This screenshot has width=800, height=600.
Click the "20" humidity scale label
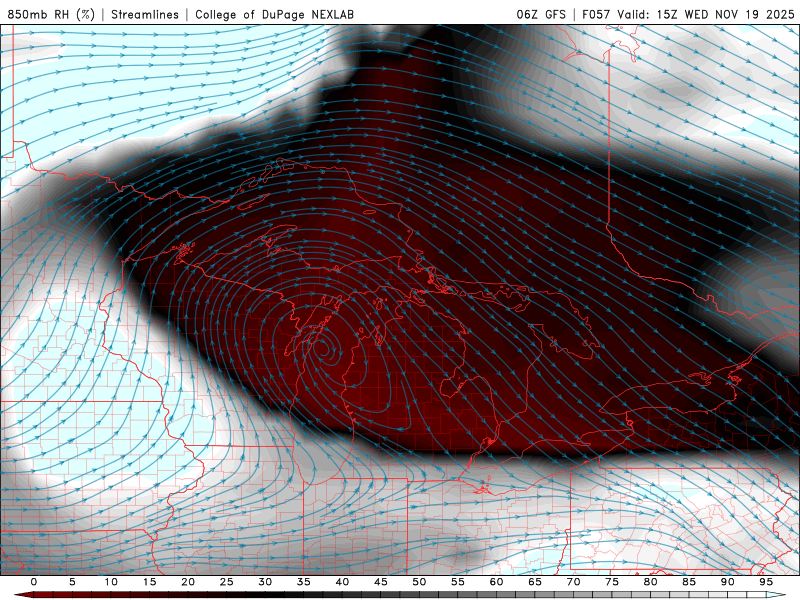(x=188, y=582)
